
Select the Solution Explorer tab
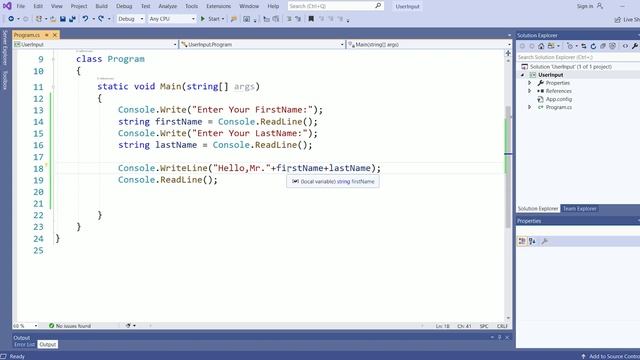pos(538,209)
